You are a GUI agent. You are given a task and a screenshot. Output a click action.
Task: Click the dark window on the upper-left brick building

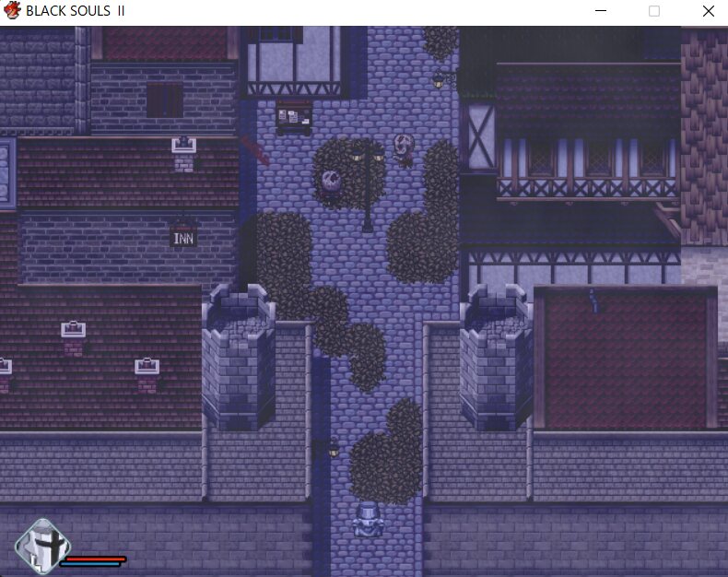click(x=165, y=100)
